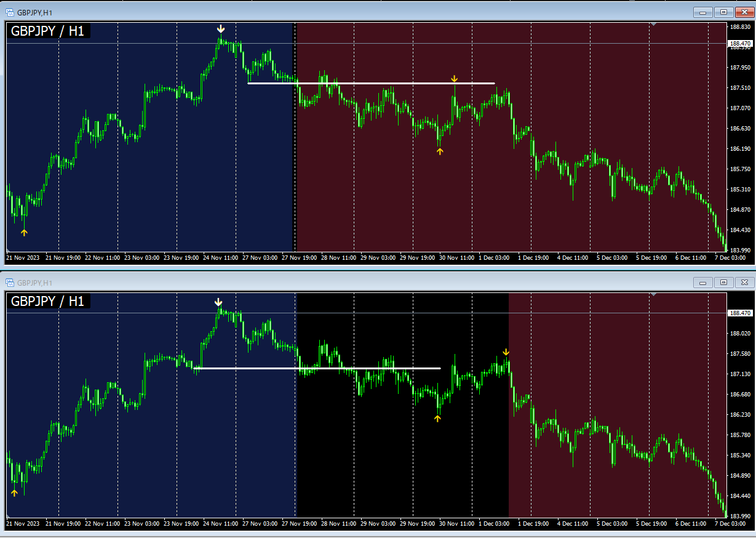Click '7 Dec 03:00' on top chart time axis
The width and height of the screenshot is (756, 538).
point(730,257)
